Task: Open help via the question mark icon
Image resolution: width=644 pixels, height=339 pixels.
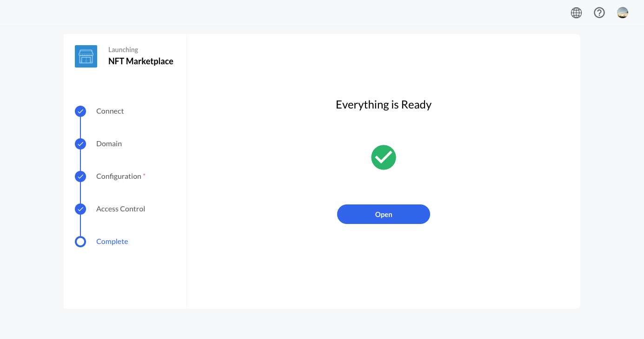Action: pos(599,13)
